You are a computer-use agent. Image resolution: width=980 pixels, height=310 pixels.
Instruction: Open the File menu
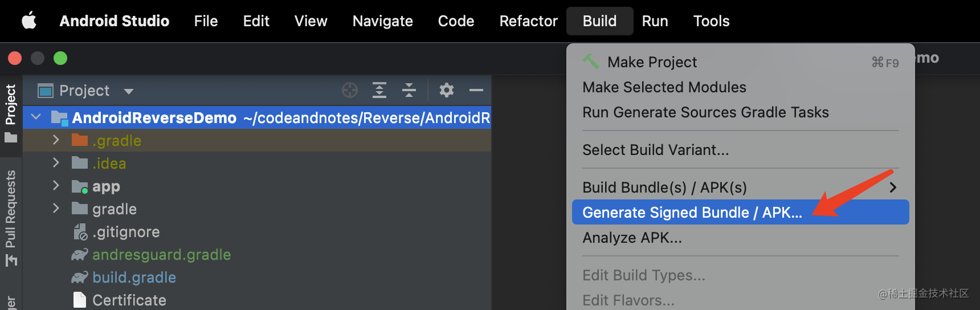tap(206, 21)
